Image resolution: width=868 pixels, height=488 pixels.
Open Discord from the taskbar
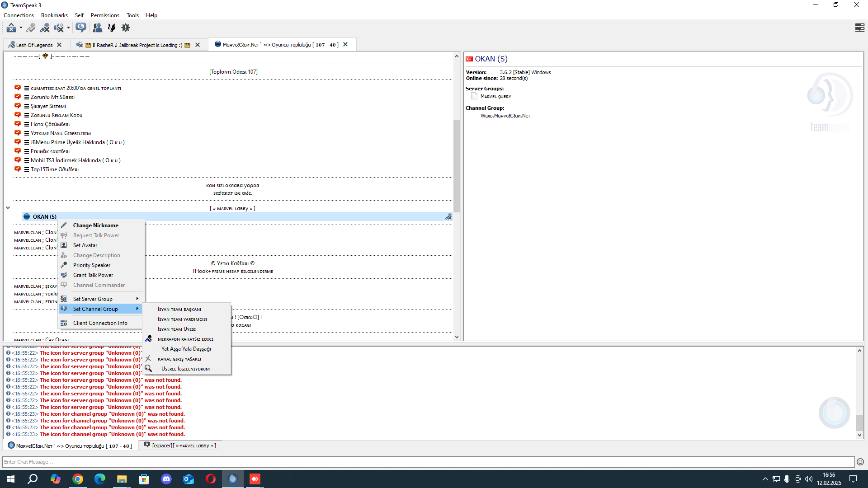(x=166, y=479)
